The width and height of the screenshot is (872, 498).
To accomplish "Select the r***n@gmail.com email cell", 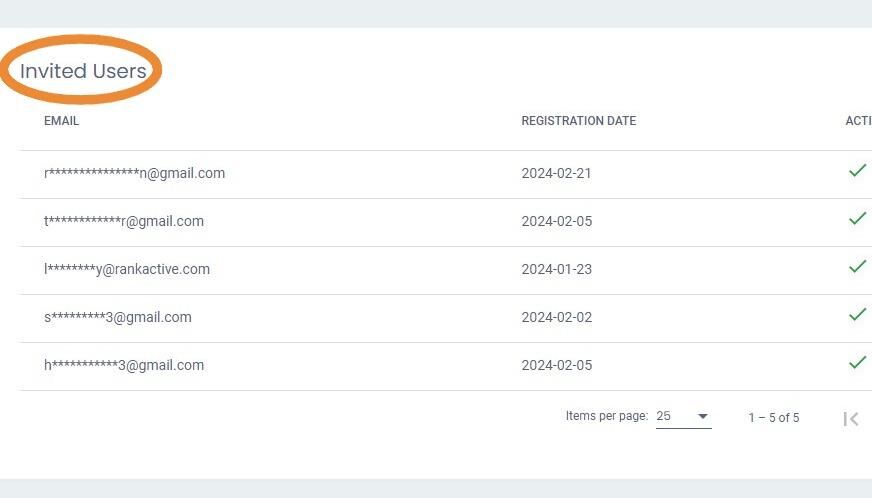I will click(x=135, y=173).
